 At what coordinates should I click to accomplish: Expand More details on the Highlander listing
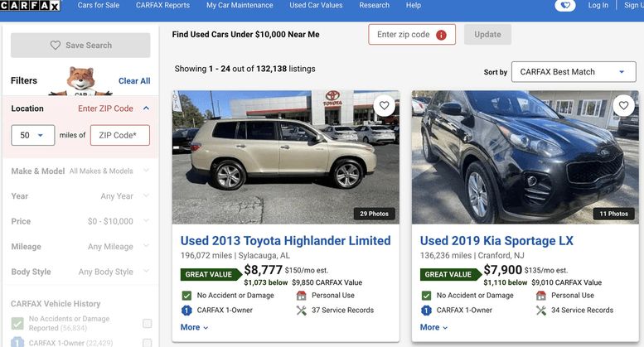(195, 327)
